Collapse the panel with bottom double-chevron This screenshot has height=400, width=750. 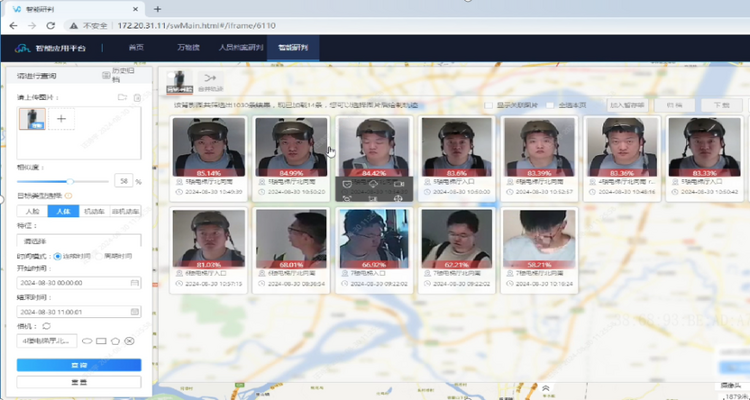click(x=545, y=389)
